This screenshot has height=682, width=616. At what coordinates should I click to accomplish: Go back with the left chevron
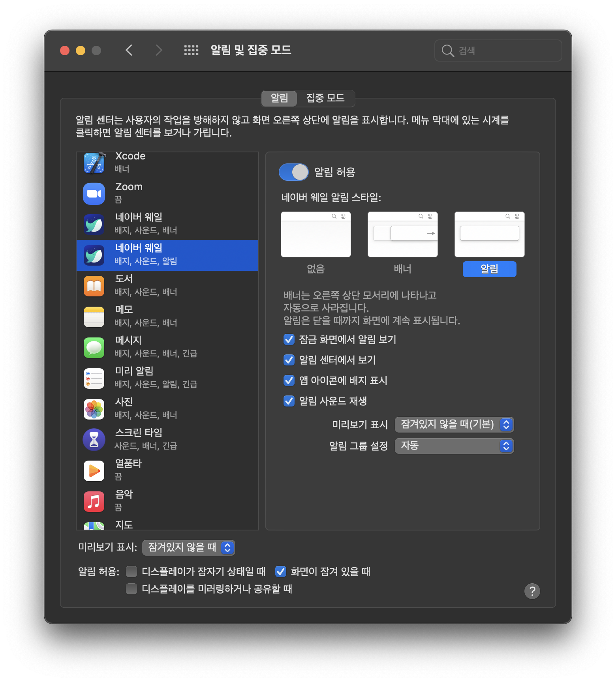click(129, 50)
